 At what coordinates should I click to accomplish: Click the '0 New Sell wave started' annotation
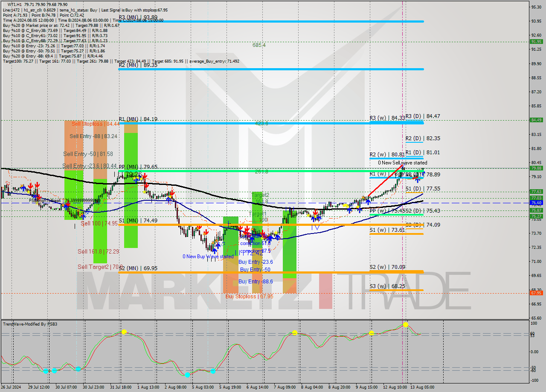(x=402, y=163)
